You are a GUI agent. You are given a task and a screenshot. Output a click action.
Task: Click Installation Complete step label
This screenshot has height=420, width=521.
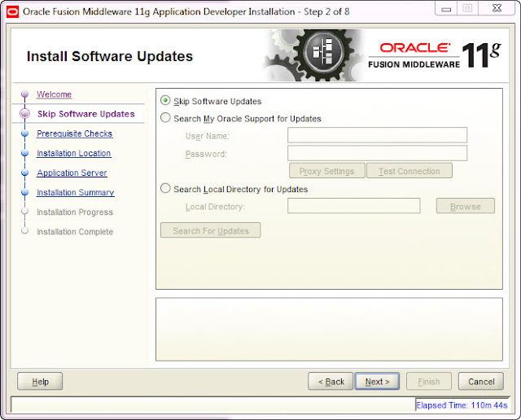tap(75, 232)
